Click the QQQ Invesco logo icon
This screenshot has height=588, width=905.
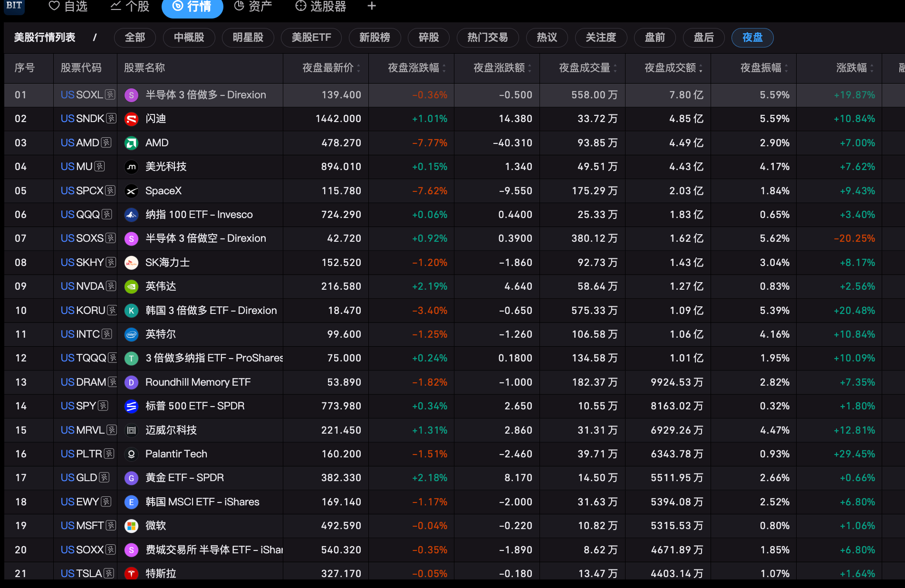tap(131, 215)
